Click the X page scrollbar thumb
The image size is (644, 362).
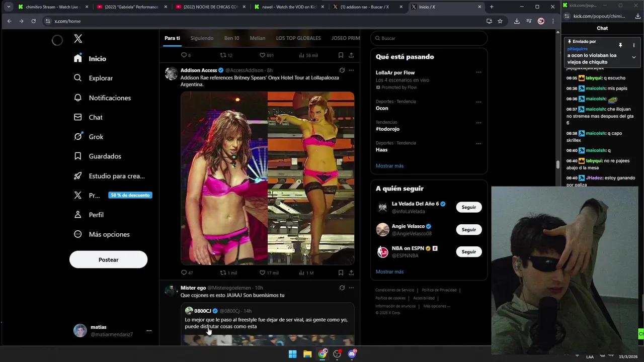coord(557,164)
